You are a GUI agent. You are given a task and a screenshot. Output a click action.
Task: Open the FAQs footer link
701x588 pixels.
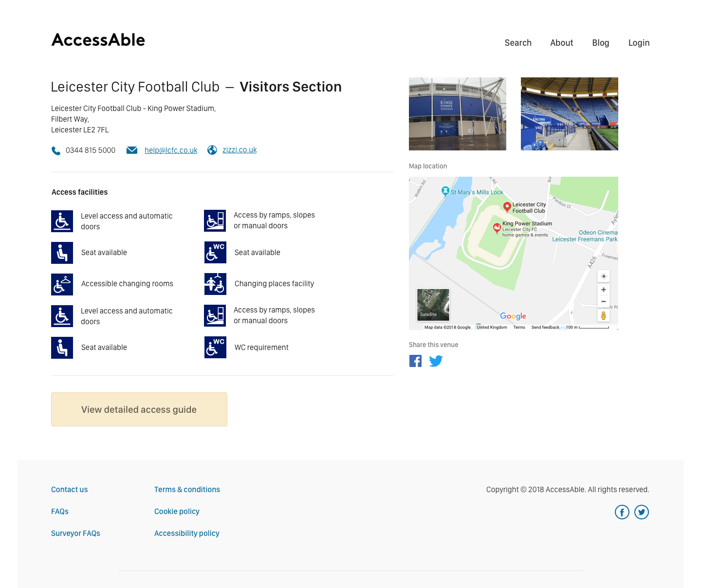click(x=60, y=512)
